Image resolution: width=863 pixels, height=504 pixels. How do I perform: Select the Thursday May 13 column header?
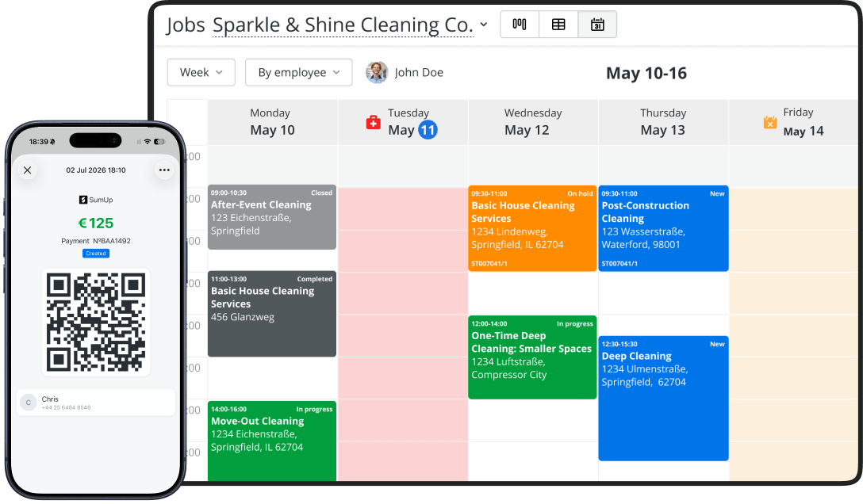pyautogui.click(x=663, y=122)
